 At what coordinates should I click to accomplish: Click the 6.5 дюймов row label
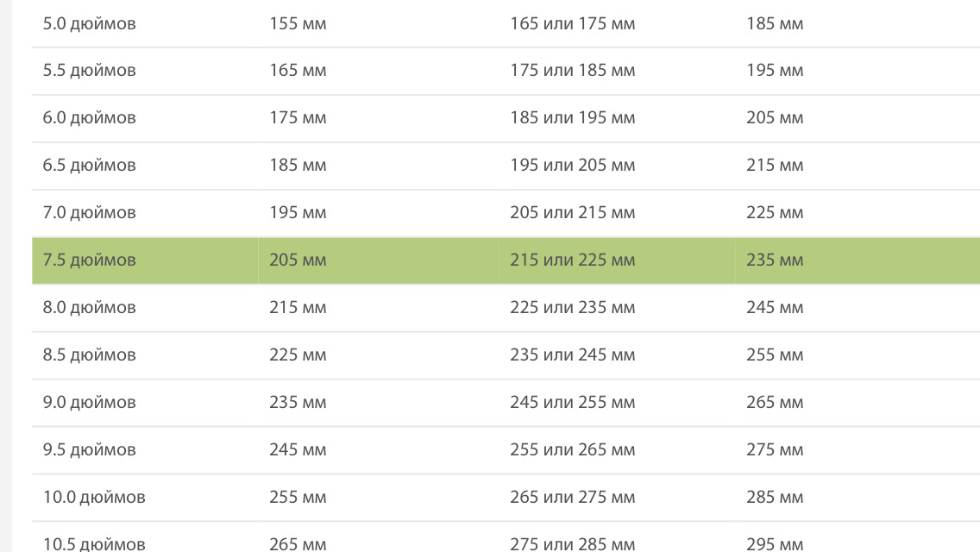[90, 165]
